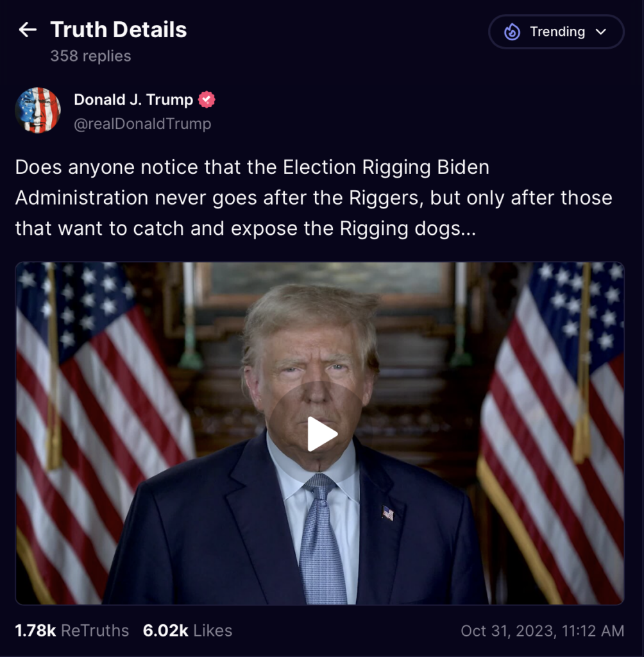644x657 pixels.
Task: Click the 358 replies count
Action: click(x=90, y=56)
